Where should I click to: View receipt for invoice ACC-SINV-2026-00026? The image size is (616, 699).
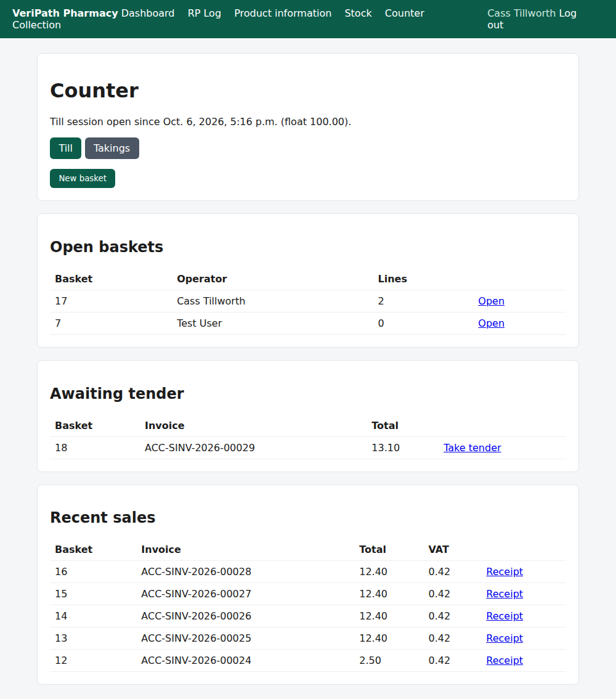505,616
